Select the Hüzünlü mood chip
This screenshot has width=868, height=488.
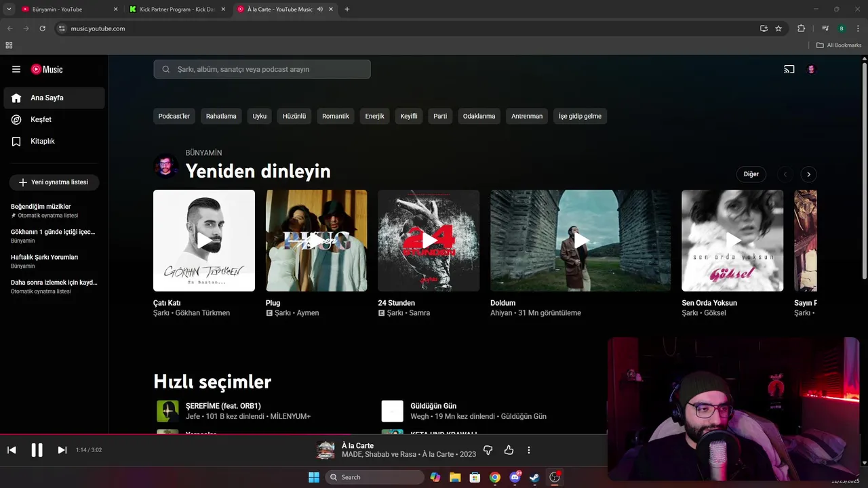click(294, 116)
